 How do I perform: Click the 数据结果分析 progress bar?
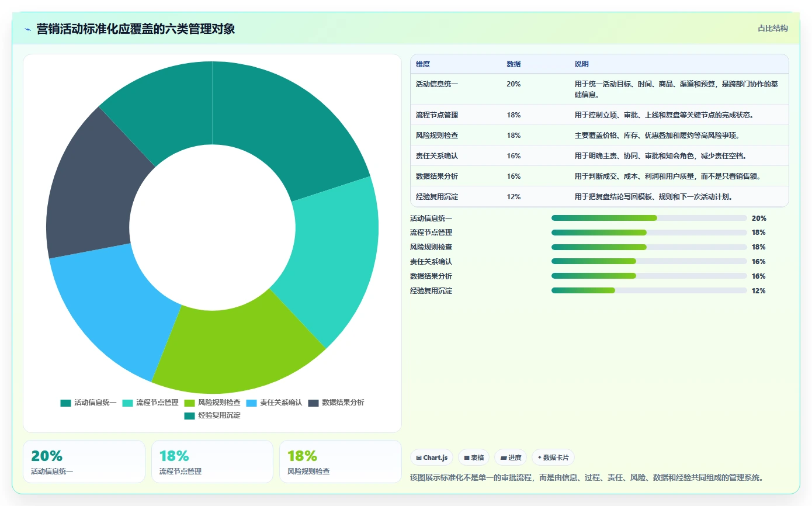(x=649, y=276)
